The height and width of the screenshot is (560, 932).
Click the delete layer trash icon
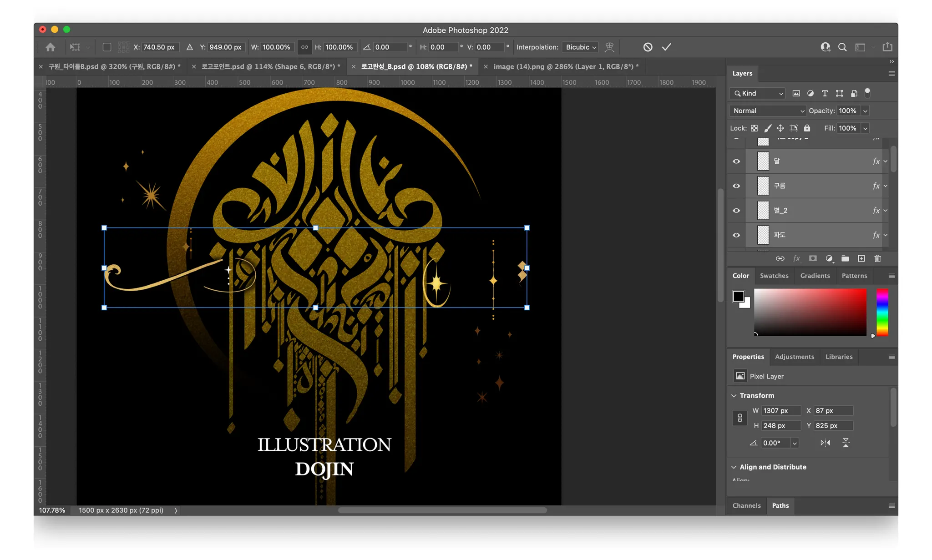(877, 258)
